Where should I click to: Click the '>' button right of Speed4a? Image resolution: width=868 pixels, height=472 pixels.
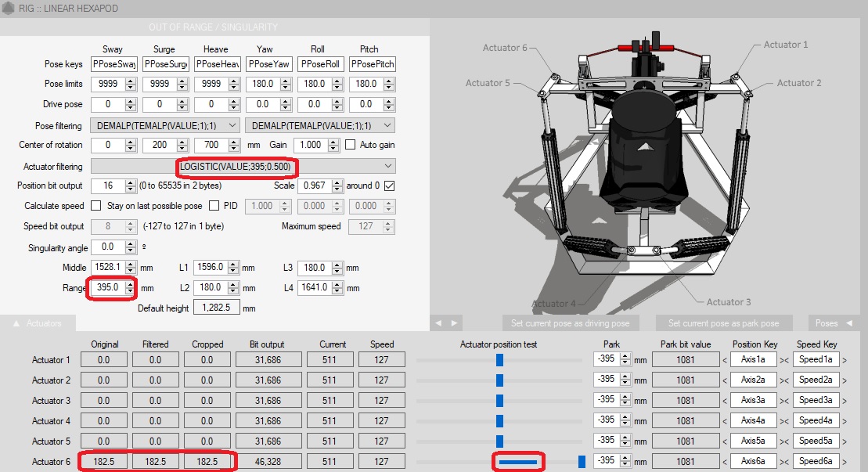[844, 421]
